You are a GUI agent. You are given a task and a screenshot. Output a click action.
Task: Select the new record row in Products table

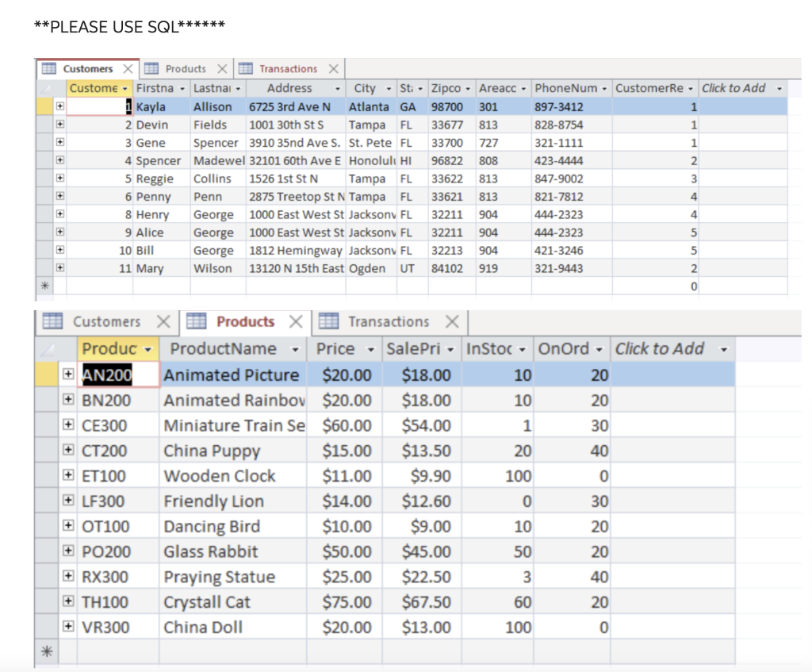click(x=47, y=651)
